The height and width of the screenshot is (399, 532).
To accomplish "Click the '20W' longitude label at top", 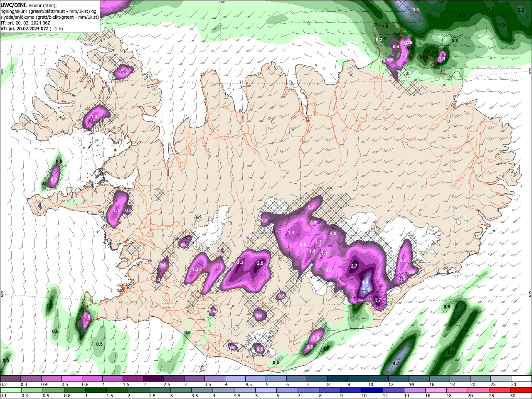I will pyautogui.click(x=222, y=2).
